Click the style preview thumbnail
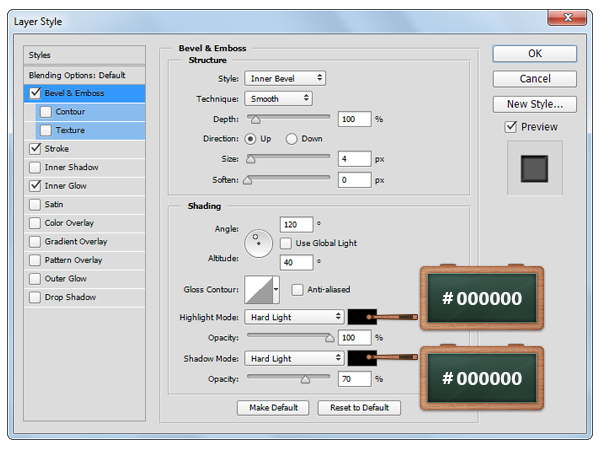600x449 pixels. [x=534, y=167]
